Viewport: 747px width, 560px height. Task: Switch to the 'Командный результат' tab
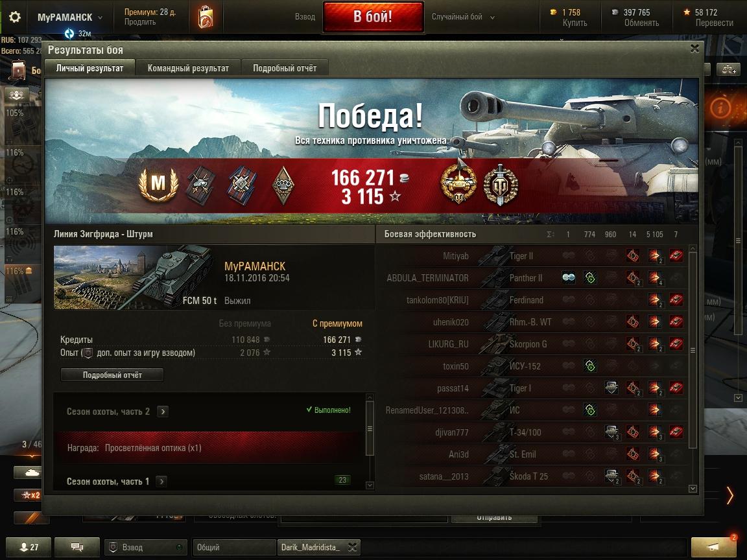point(188,68)
